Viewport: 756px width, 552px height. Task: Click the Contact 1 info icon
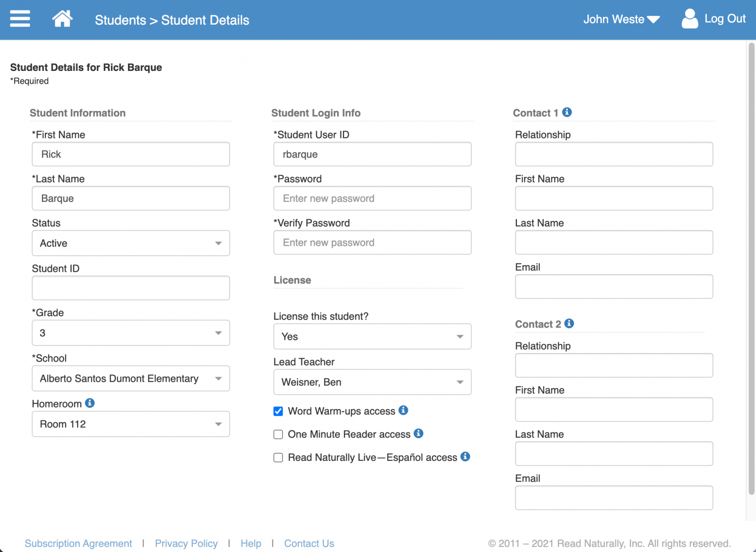(567, 112)
